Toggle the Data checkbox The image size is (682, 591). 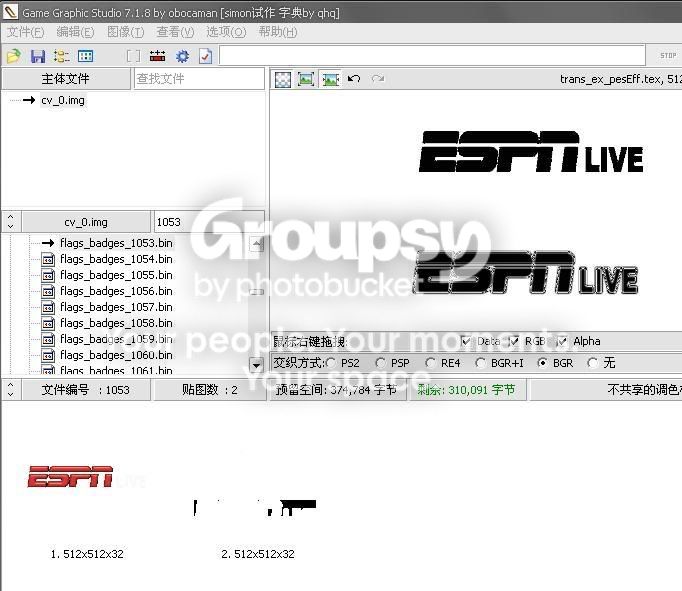466,341
